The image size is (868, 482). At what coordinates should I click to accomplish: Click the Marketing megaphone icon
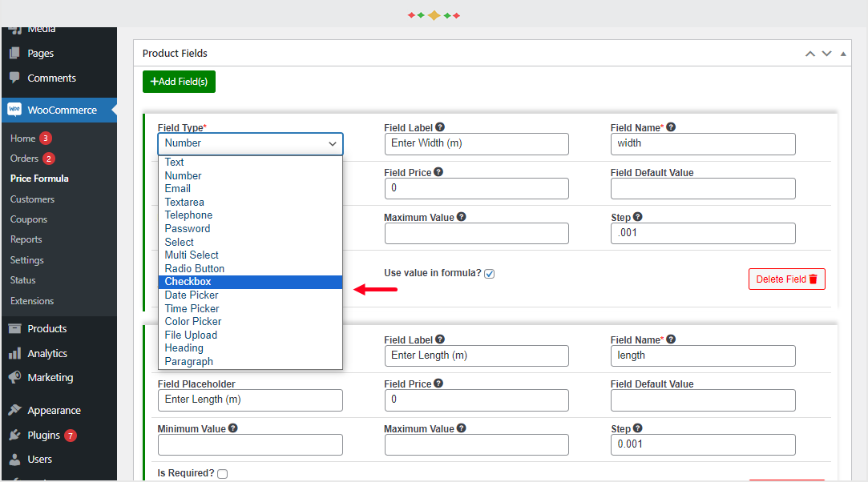tap(15, 377)
